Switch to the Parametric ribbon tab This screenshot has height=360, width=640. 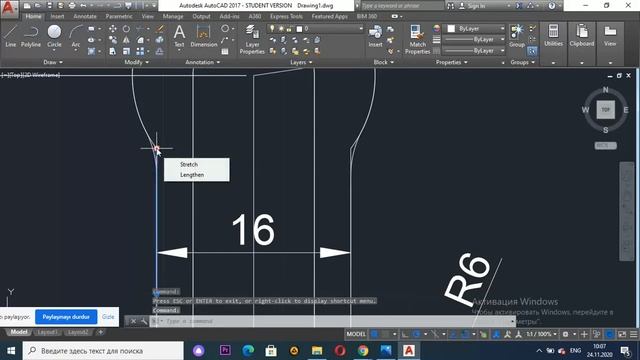point(119,16)
